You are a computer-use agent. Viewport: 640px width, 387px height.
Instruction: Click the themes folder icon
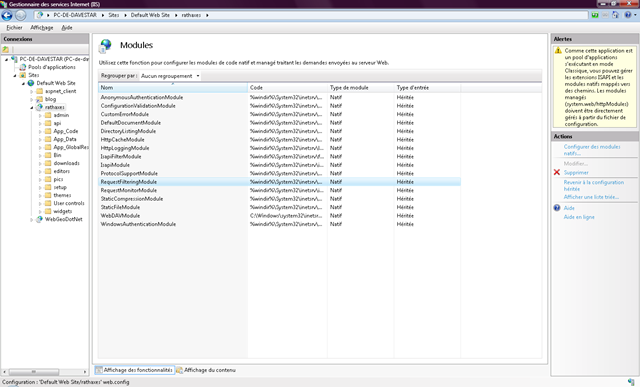click(48, 195)
